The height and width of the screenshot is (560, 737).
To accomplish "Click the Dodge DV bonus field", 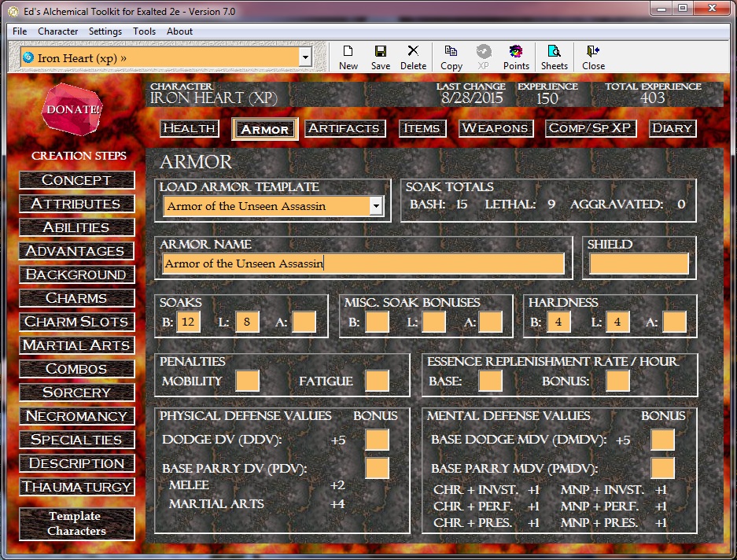I will point(377,440).
